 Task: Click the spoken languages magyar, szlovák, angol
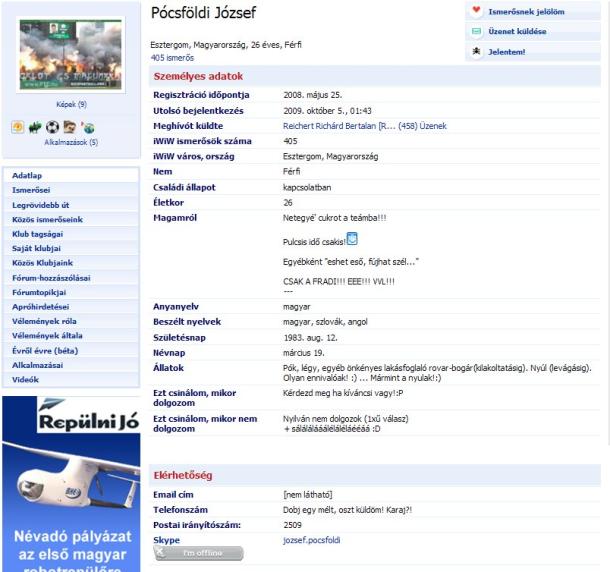tap(325, 322)
